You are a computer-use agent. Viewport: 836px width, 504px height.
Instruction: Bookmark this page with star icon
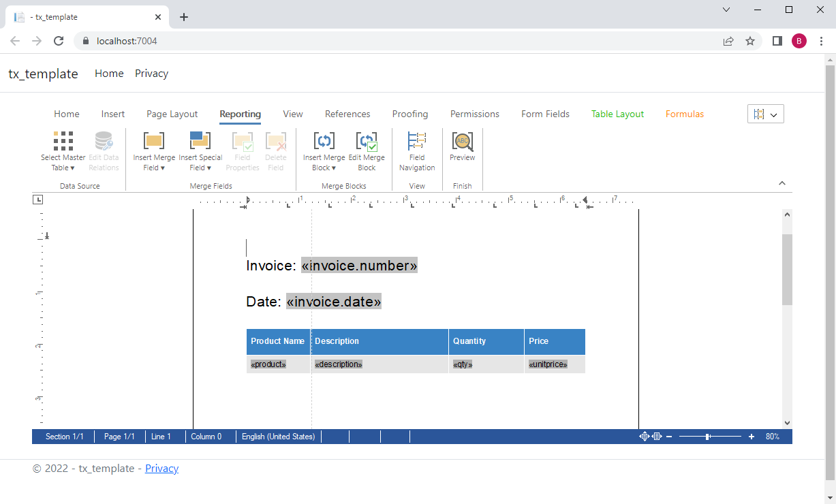point(750,41)
